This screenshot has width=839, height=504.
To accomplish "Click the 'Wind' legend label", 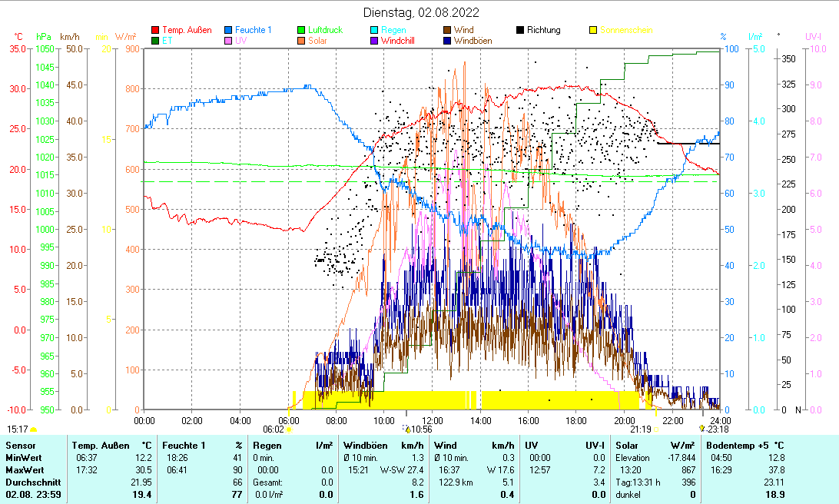I will click(463, 30).
